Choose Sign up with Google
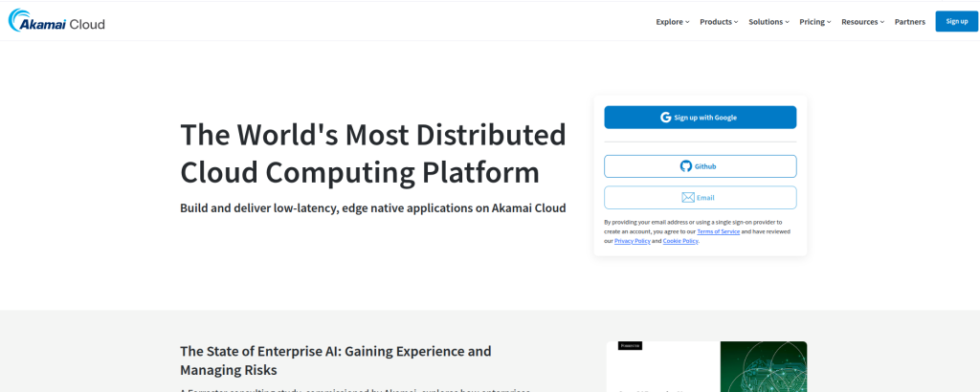Viewport: 980px width, 392px height. point(700,118)
